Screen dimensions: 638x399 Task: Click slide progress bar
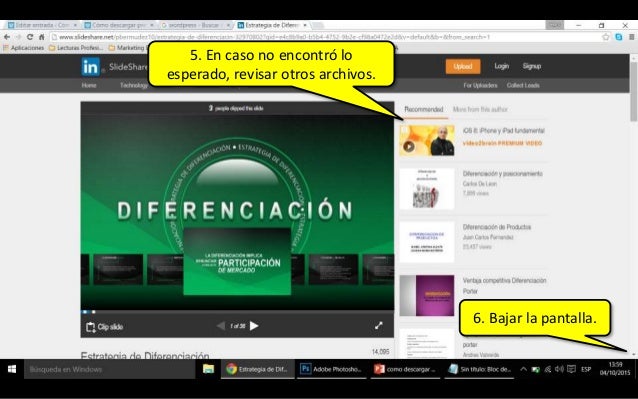click(x=237, y=312)
